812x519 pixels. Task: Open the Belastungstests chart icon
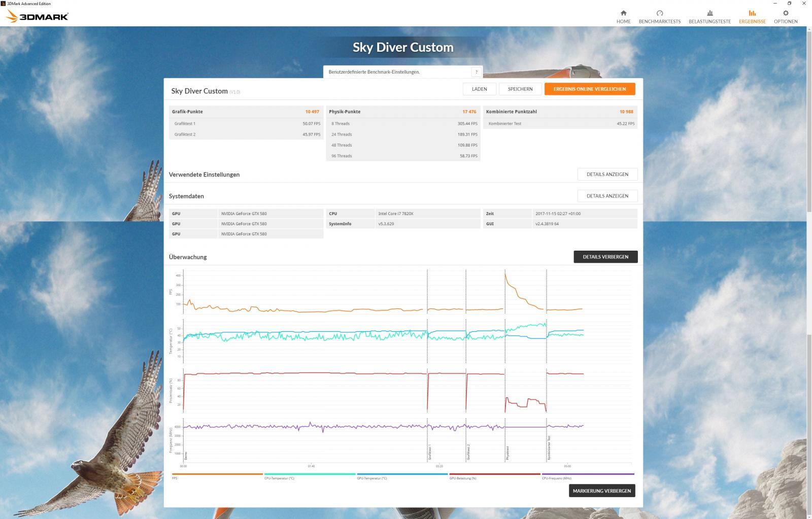tap(709, 13)
